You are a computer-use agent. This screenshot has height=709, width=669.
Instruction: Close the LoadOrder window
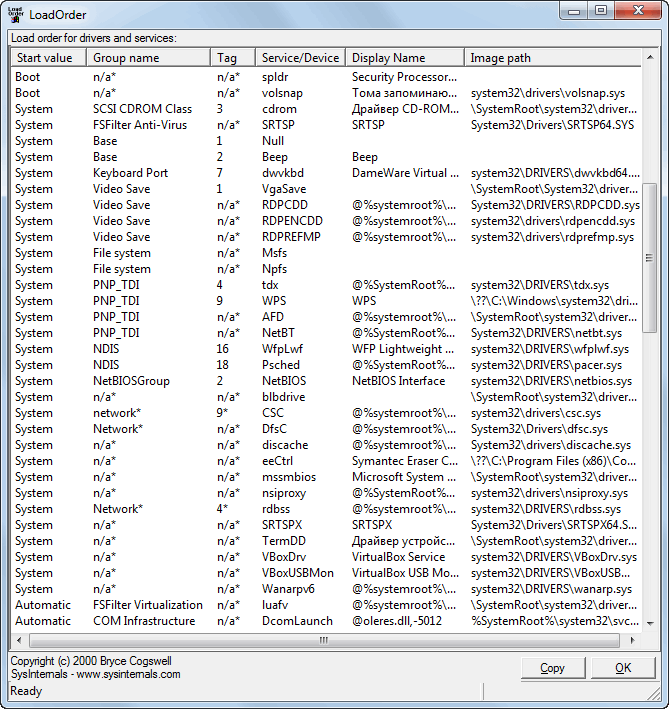[638, 11]
